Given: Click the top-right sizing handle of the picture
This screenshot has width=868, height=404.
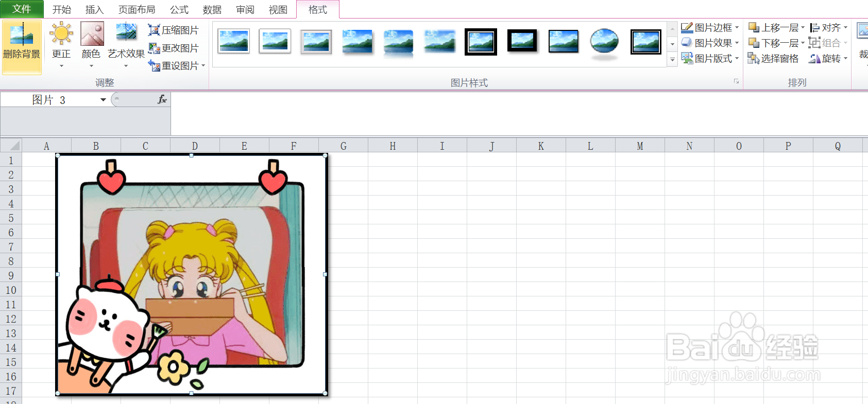Looking at the screenshot, I should coord(325,155).
